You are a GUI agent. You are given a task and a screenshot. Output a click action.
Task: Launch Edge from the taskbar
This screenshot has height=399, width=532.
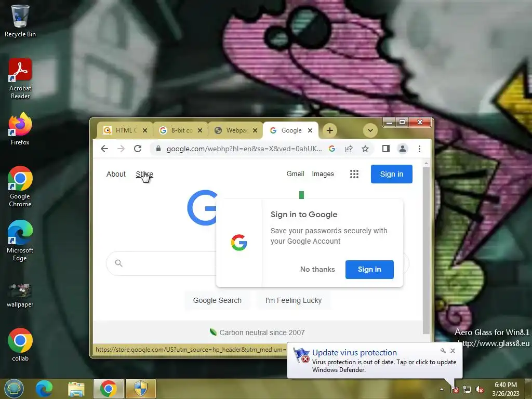click(x=44, y=389)
